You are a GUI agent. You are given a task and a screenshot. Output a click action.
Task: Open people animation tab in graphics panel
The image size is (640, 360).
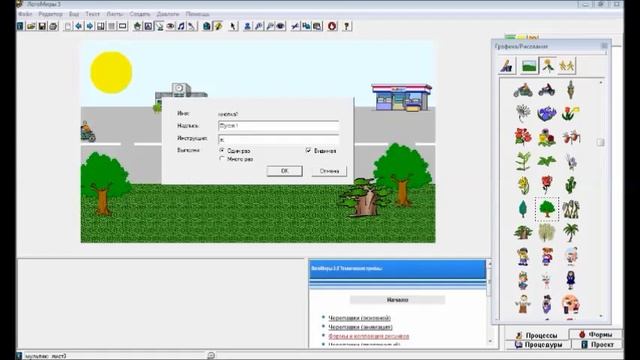coord(567,66)
